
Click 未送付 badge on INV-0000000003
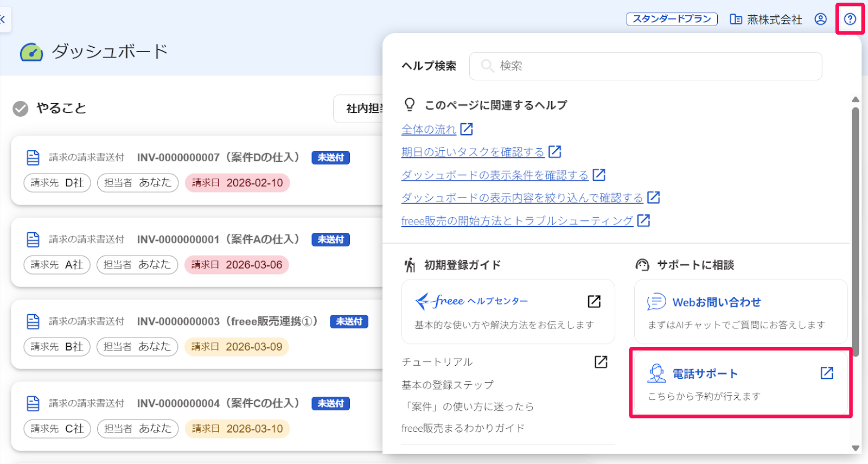[349, 322]
